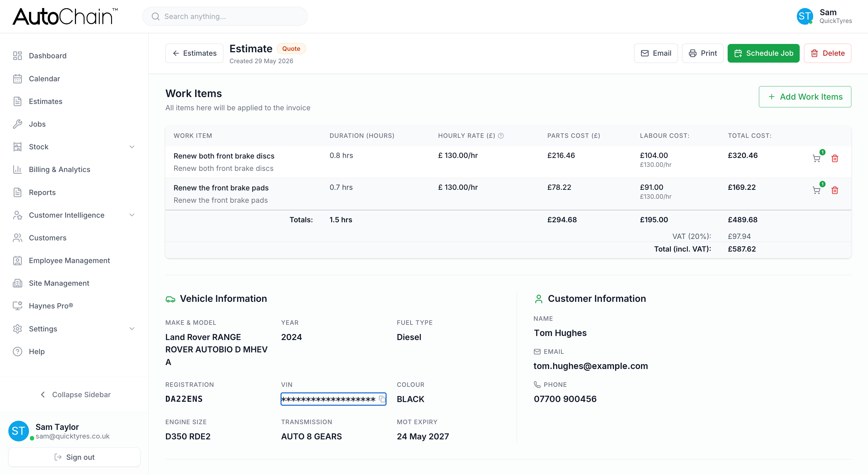Copy the masked VIN value
This screenshot has height=475, width=868.
click(382, 399)
